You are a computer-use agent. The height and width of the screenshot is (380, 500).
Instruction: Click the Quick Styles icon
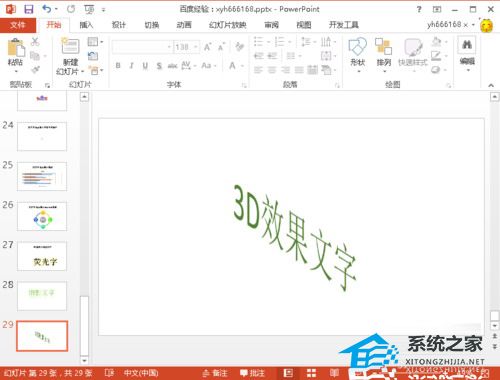tap(413, 47)
